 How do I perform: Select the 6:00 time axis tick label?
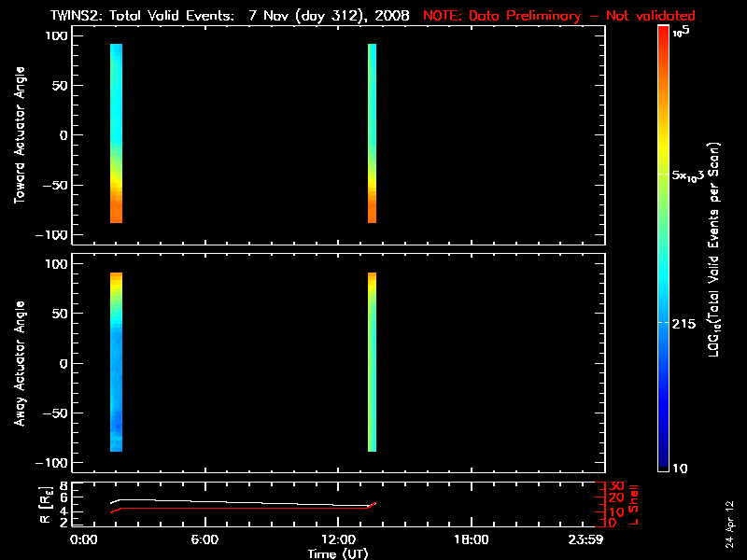pos(204,539)
